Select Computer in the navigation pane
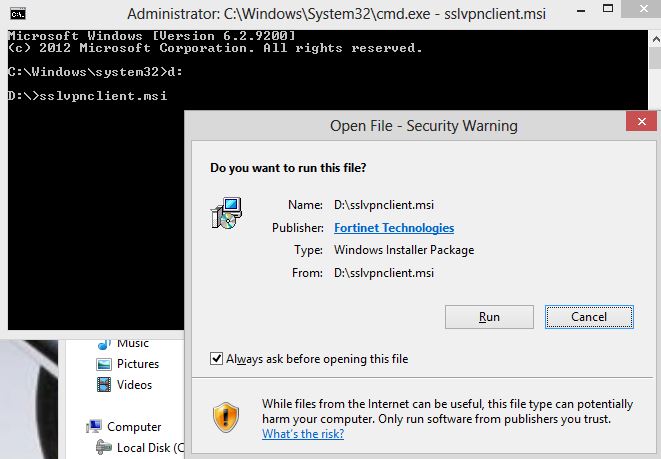This screenshot has width=661, height=459. tap(134, 427)
